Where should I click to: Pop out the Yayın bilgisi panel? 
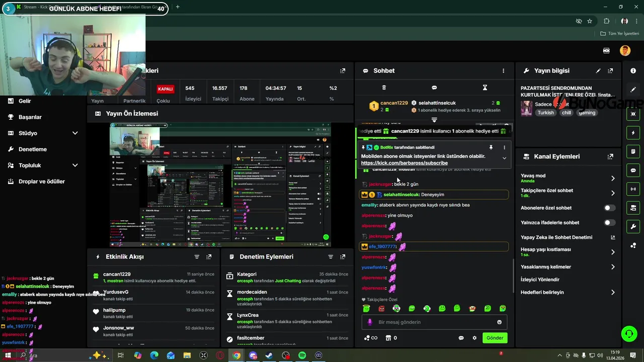pyautogui.click(x=610, y=71)
